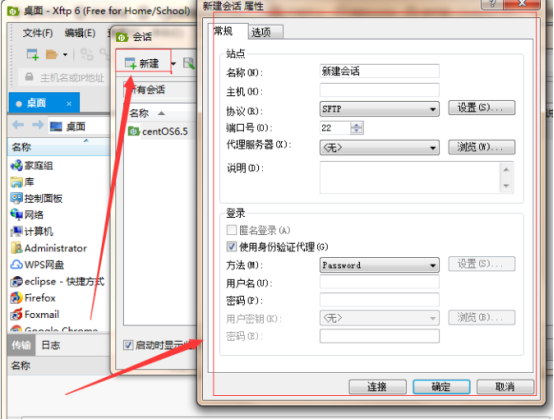The height and width of the screenshot is (420, 554).
Task: Uncheck the 启动时显示 checkbox
Action: [128, 345]
